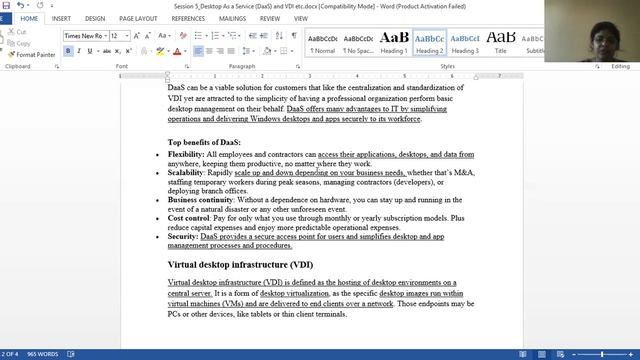Open the Borders dropdown arrow
The image size is (640, 360).
(292, 51)
